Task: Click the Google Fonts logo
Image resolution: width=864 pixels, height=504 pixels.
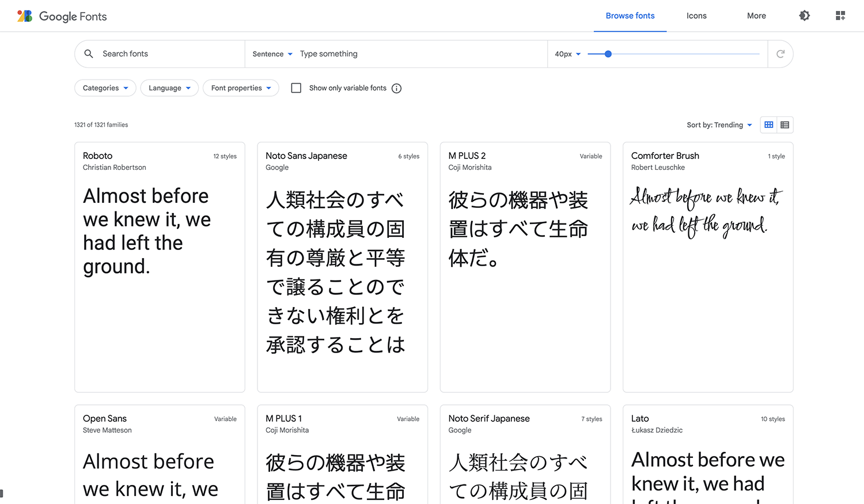Action: click(62, 16)
